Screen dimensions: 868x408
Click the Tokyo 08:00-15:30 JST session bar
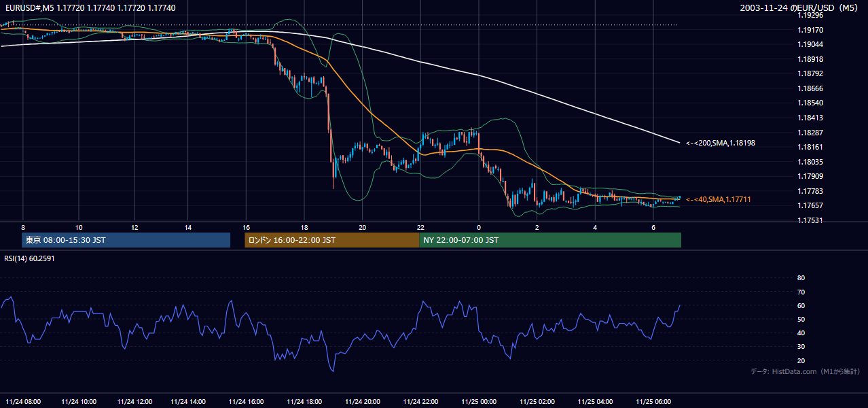(x=126, y=240)
